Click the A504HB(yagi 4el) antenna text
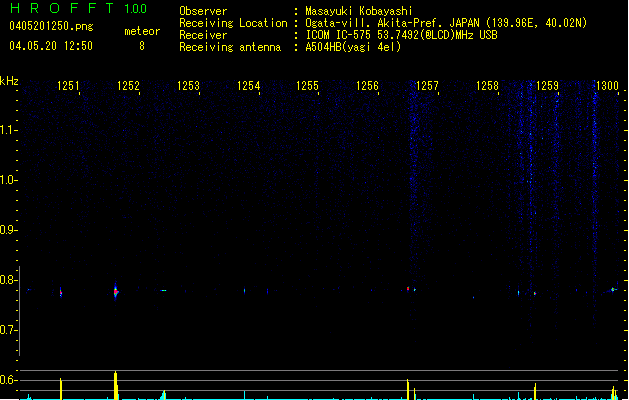This screenshot has height=400, width=629. click(353, 47)
